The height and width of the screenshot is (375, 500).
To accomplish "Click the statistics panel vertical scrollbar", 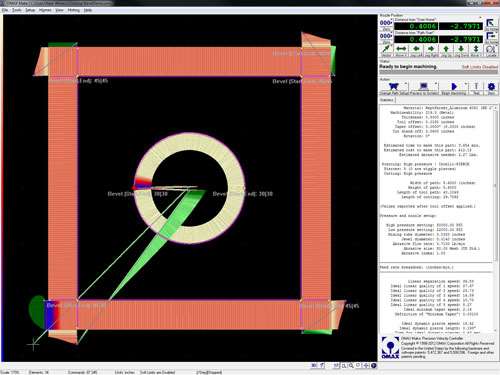I will coord(495,183).
